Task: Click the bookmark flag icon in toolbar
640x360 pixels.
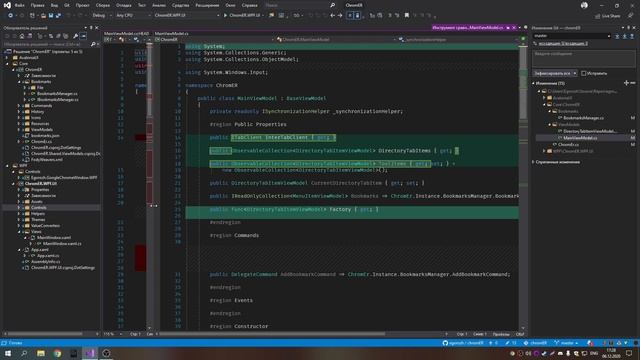Action: point(407,16)
